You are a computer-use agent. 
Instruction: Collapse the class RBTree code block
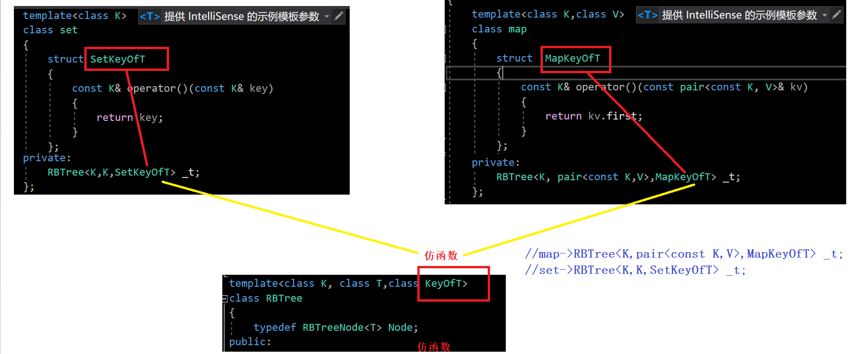tap(225, 298)
